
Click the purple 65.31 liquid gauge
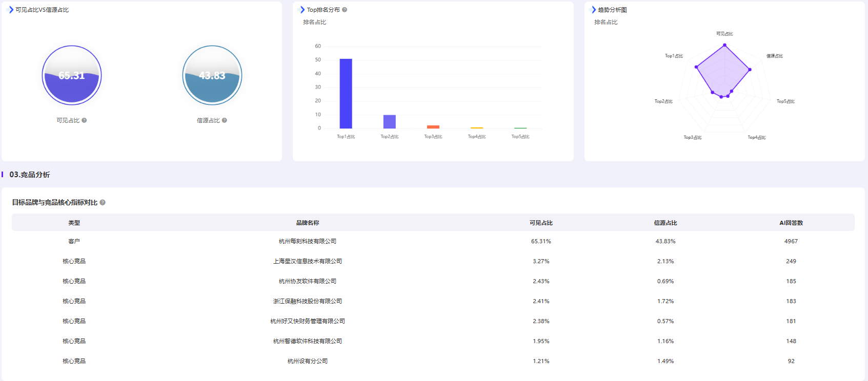click(x=72, y=75)
